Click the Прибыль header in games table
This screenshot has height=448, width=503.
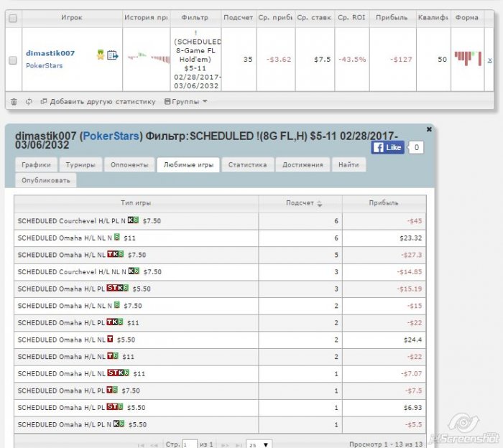384,203
